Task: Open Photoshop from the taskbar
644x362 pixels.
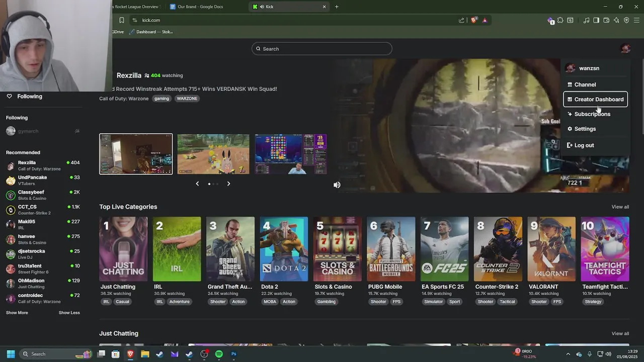Action: [233, 354]
